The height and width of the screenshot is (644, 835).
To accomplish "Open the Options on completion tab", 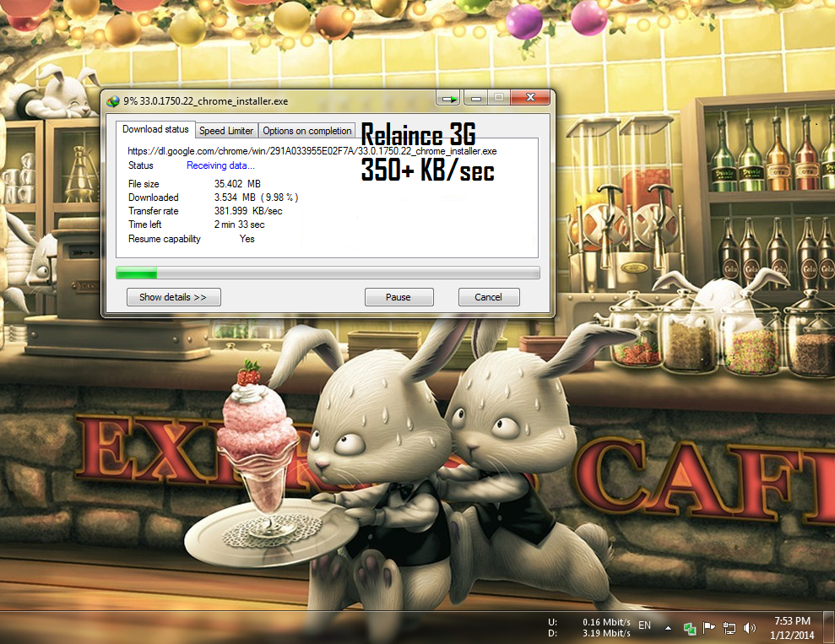I will click(306, 130).
